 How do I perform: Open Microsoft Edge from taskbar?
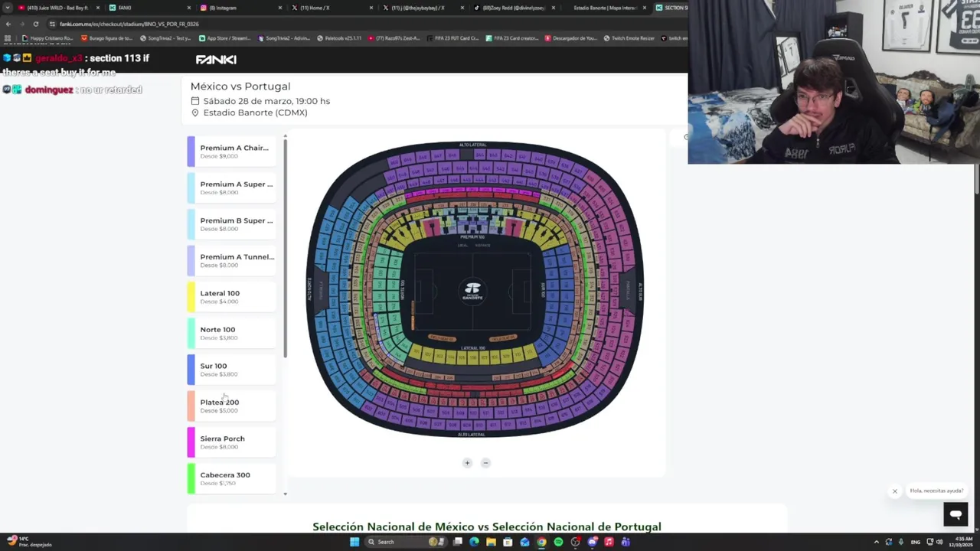click(474, 542)
